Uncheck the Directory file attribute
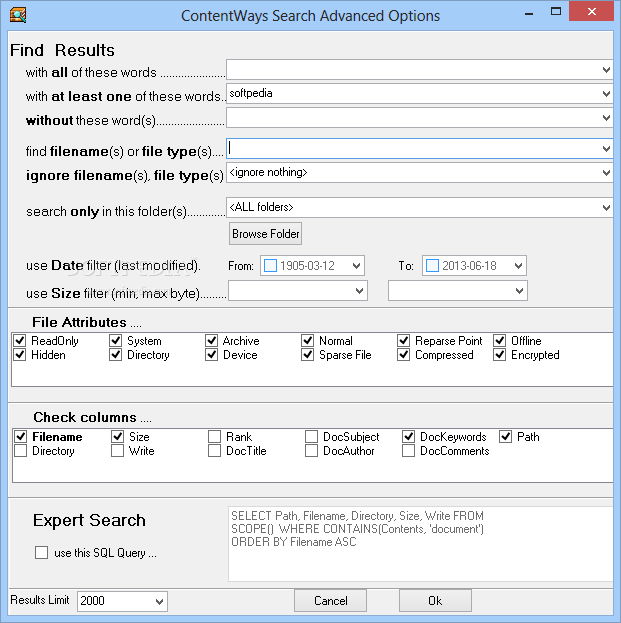 116,354
